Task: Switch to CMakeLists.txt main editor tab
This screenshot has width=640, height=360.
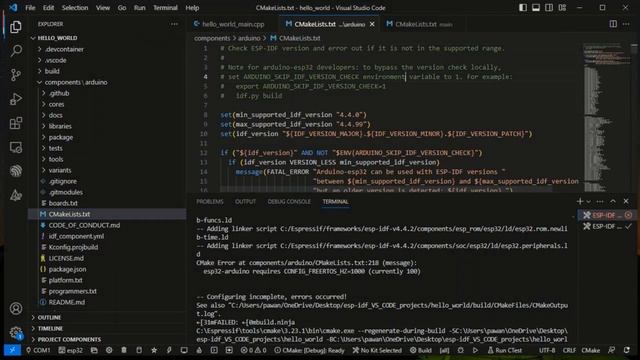Action: [420, 24]
